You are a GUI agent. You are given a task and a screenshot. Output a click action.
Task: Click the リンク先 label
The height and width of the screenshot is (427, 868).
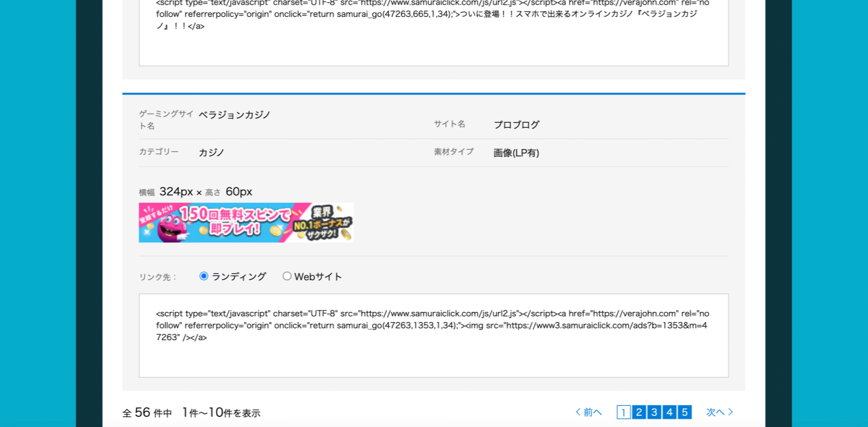coord(158,277)
